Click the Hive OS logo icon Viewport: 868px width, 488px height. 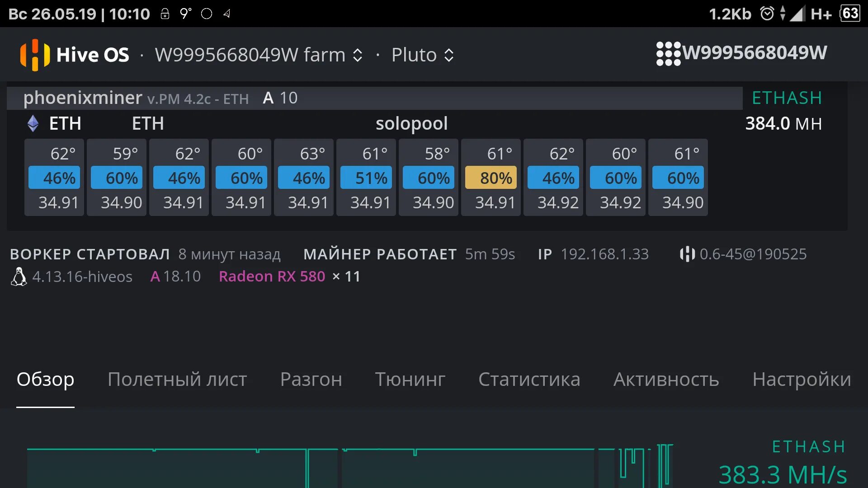point(35,55)
